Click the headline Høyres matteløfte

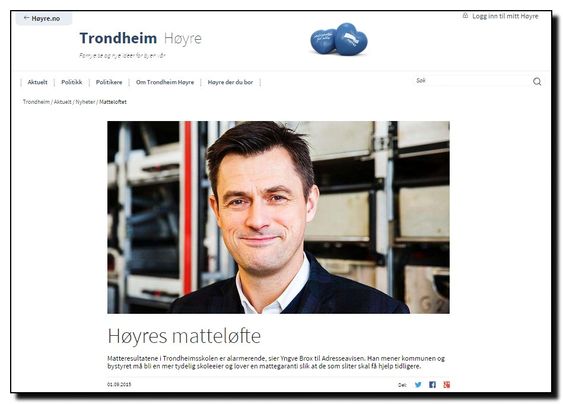184,336
